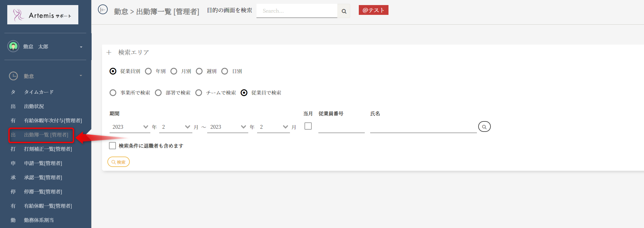Open the start year 2023 dropdown
644x228 pixels.
tap(130, 127)
